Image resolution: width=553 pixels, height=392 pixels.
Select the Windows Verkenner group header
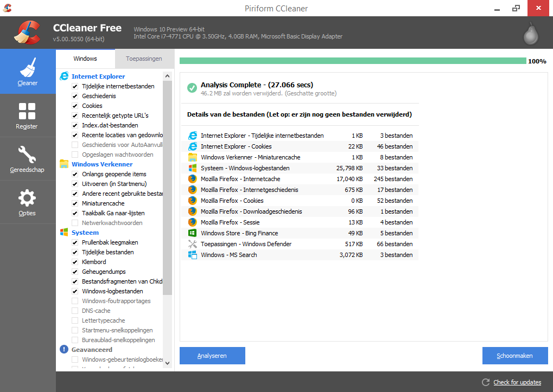point(101,164)
